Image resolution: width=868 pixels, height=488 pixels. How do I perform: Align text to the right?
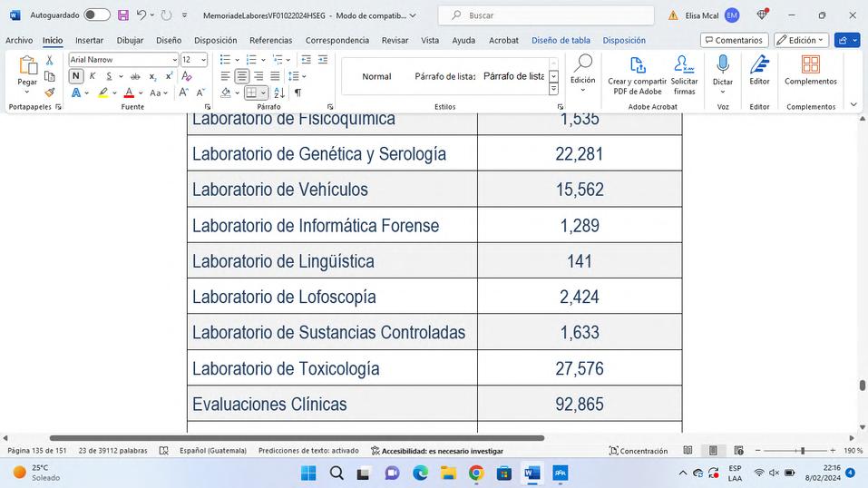click(x=258, y=76)
